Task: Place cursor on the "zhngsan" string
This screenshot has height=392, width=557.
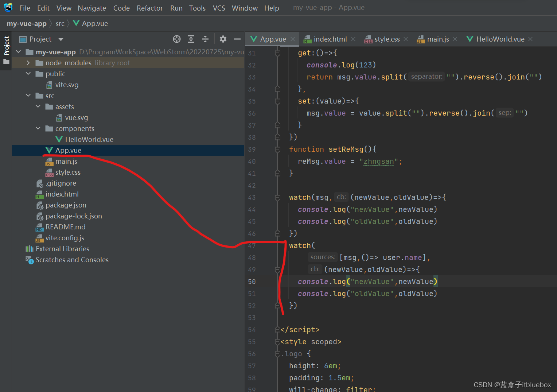Action: (x=379, y=161)
